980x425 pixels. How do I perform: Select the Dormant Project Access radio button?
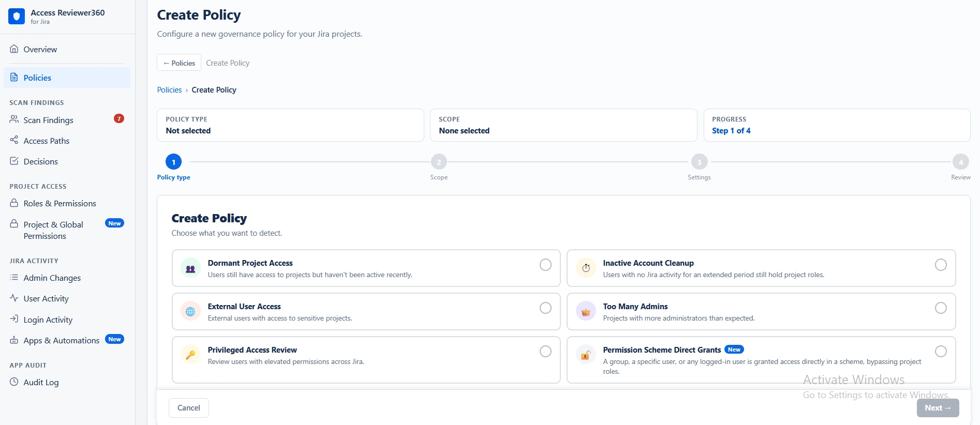pyautogui.click(x=545, y=265)
